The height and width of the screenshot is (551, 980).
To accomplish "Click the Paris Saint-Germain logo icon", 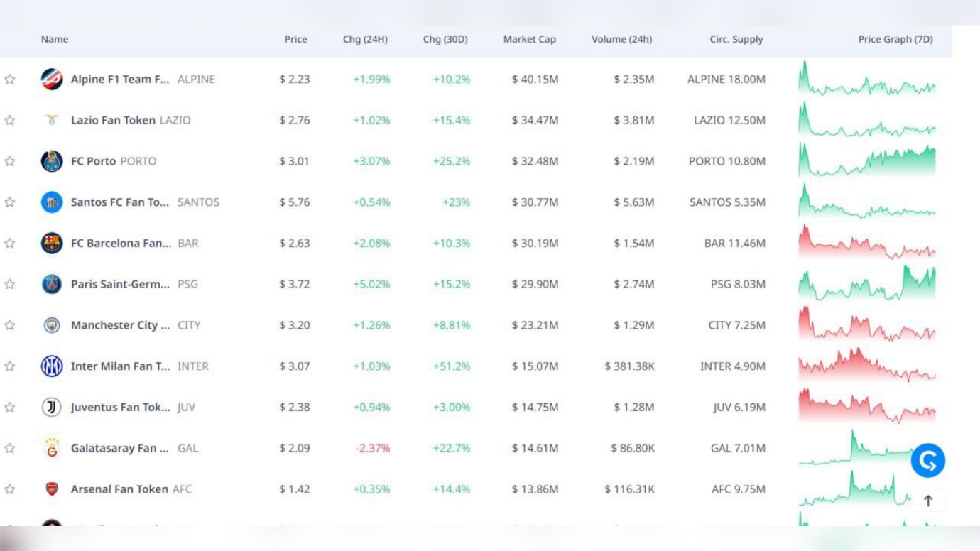I will pyautogui.click(x=52, y=284).
